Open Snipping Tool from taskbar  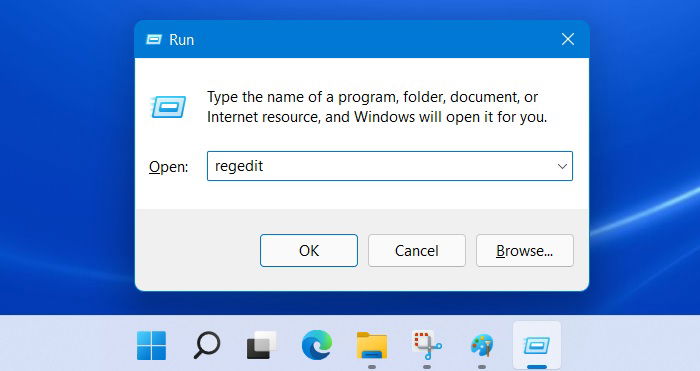pyautogui.click(x=427, y=345)
